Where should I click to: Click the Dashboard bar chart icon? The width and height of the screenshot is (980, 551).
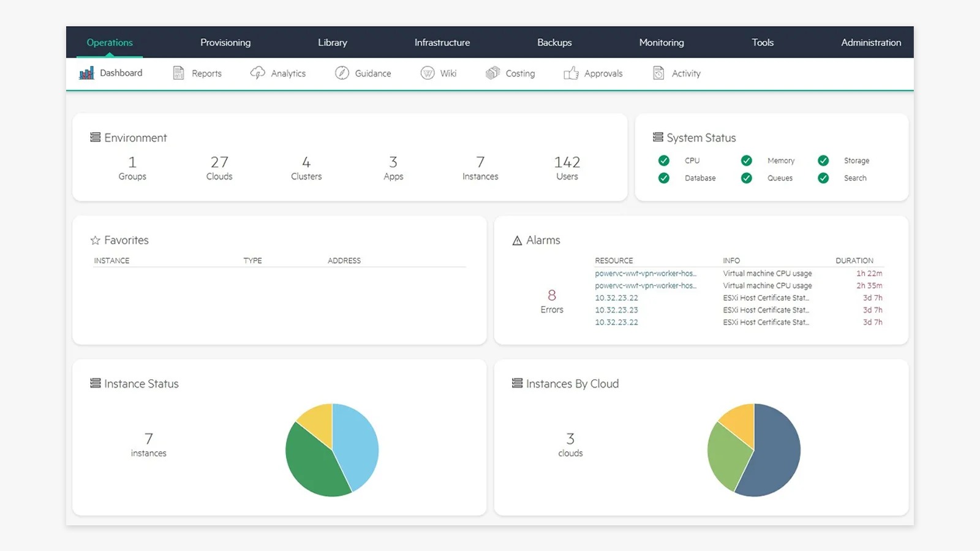pyautogui.click(x=86, y=73)
